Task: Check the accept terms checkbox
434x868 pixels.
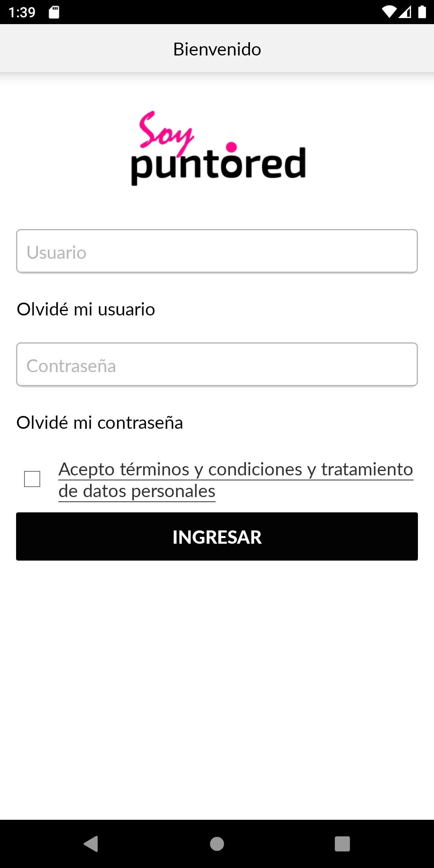Action: coord(32,479)
